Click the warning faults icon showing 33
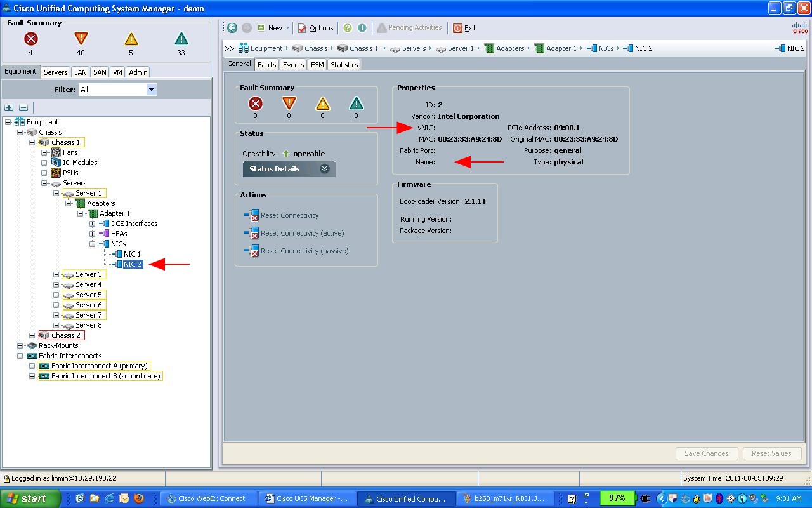This screenshot has height=508, width=812. 181,39
